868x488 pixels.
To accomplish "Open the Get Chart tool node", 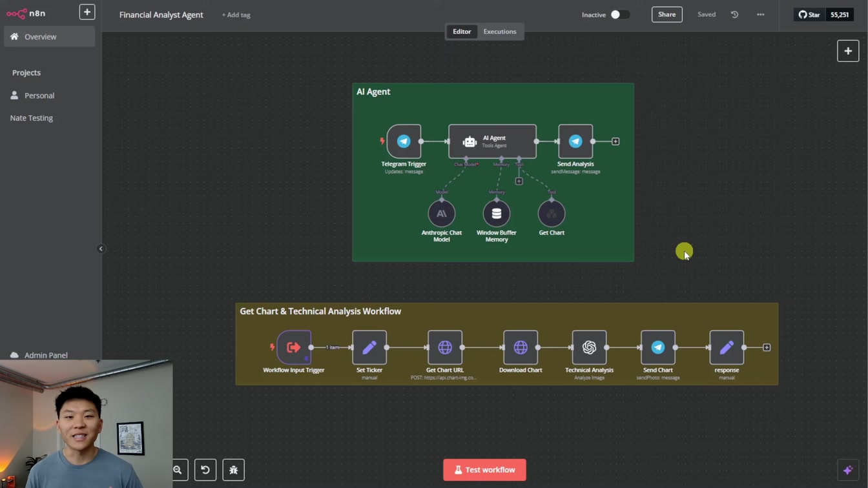I will point(552,214).
